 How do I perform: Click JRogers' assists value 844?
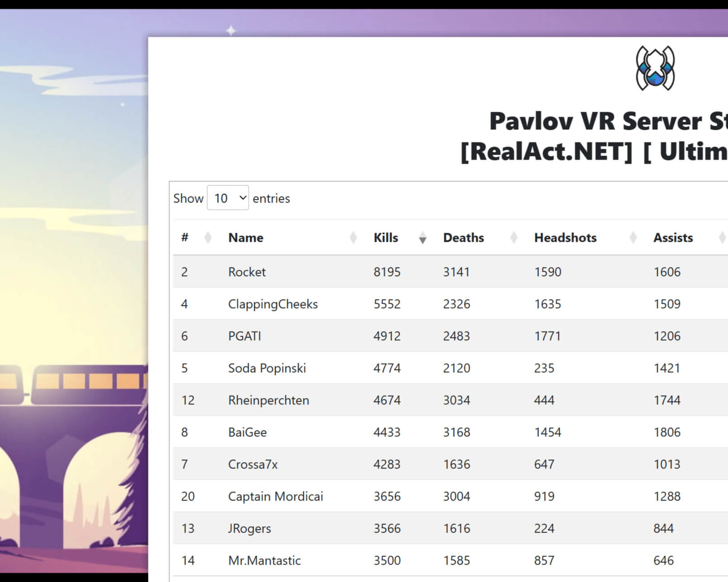663,528
